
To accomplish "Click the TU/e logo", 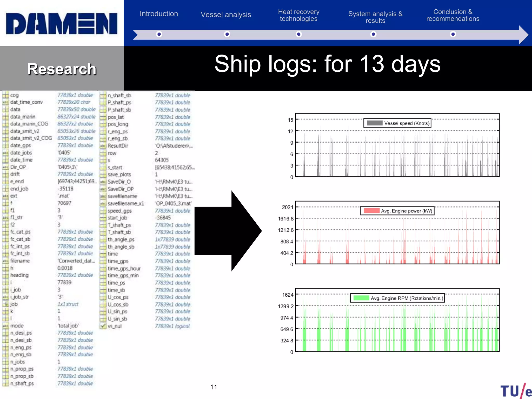I will 516,390.
